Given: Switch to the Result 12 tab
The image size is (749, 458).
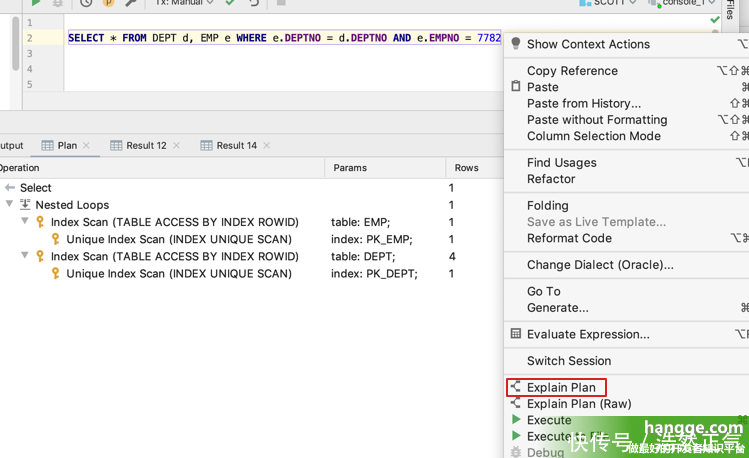Looking at the screenshot, I should point(146,145).
